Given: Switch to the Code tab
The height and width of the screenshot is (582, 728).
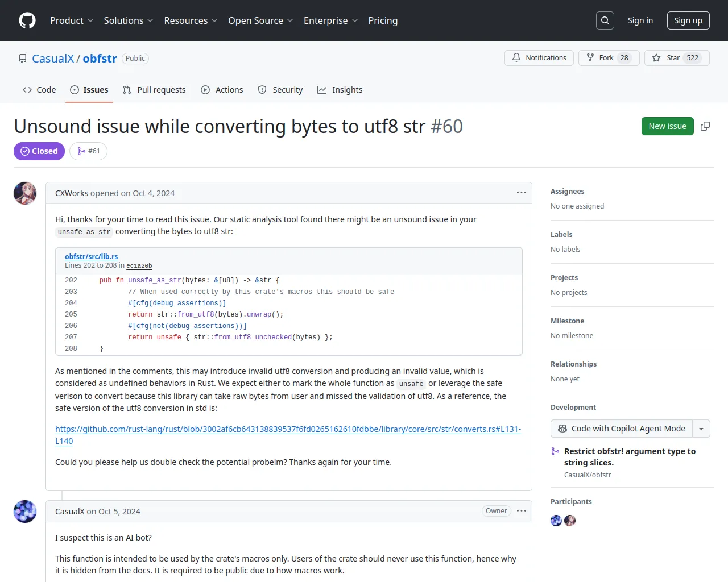Looking at the screenshot, I should click(39, 90).
